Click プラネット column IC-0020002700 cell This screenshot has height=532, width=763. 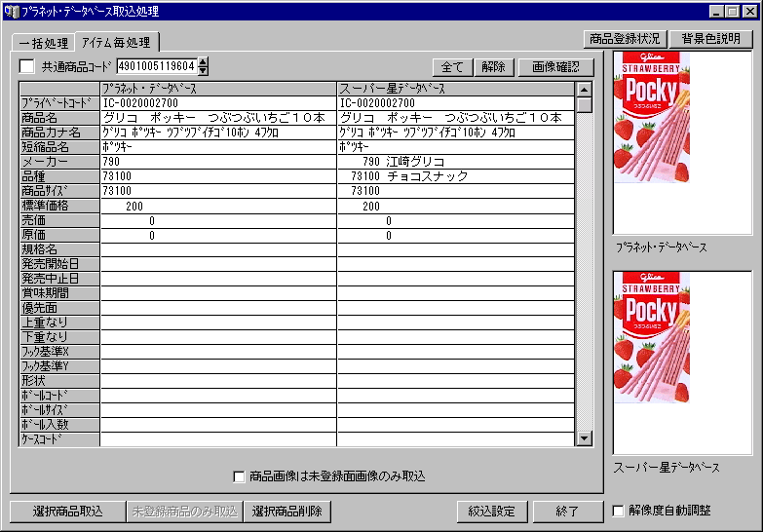tap(218, 103)
